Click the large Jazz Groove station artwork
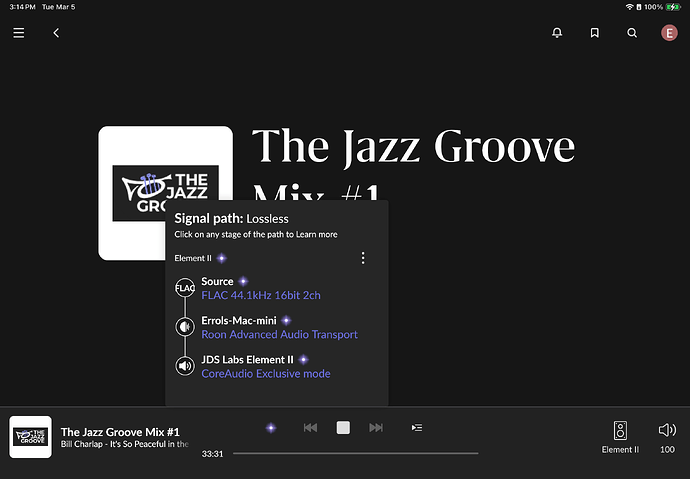Viewport: 690px width, 479px height. pos(165,193)
